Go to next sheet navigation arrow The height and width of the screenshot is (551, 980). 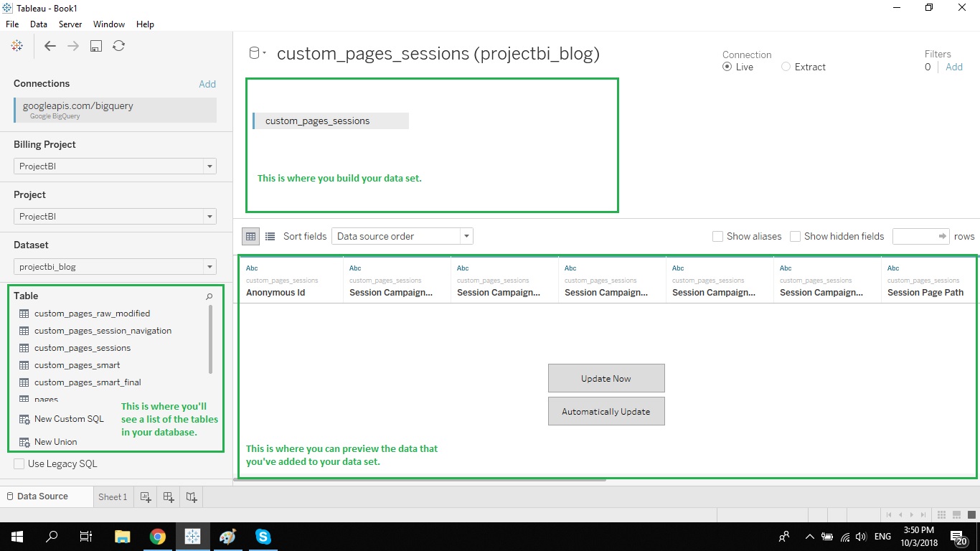912,514
